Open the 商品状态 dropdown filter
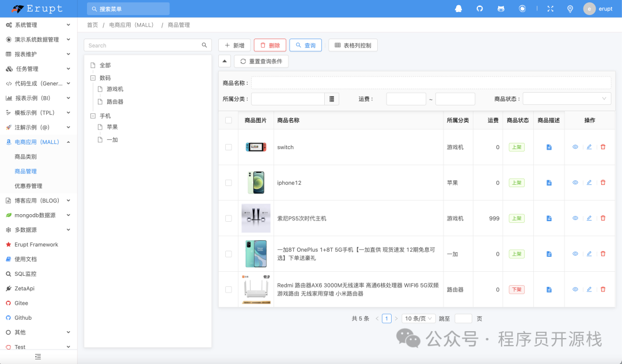Viewport: 622px width, 364px height. (x=566, y=99)
